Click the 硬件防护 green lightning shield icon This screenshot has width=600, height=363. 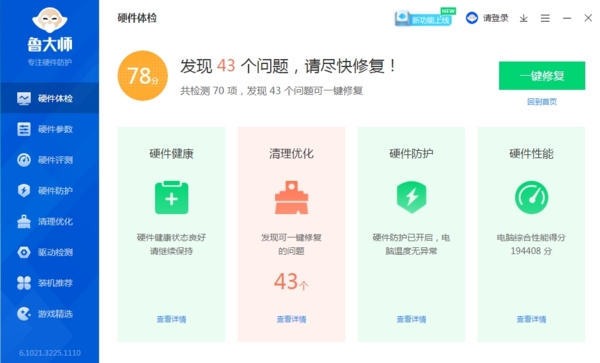pyautogui.click(x=411, y=197)
